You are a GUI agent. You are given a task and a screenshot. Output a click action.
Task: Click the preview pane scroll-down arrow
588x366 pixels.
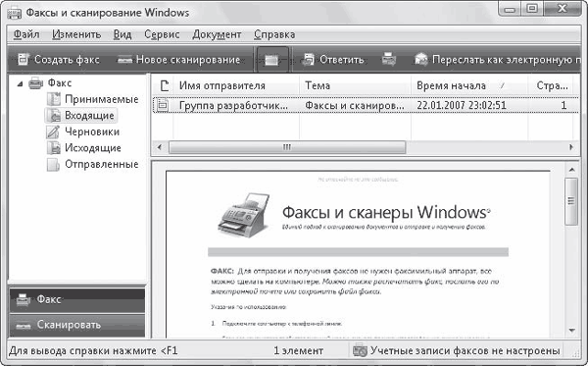point(572,331)
